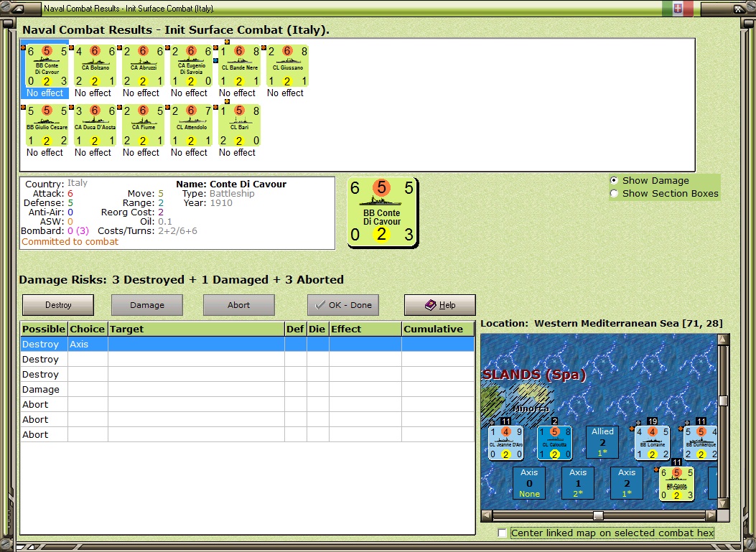Image resolution: width=756 pixels, height=552 pixels.
Task: Click the BB Lorraine map counter
Action: pos(652,443)
